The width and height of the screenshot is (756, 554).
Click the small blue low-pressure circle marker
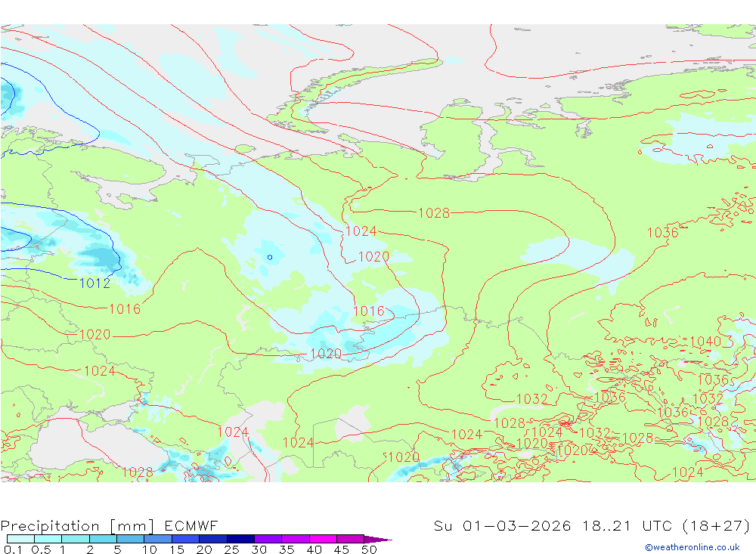pos(270,257)
